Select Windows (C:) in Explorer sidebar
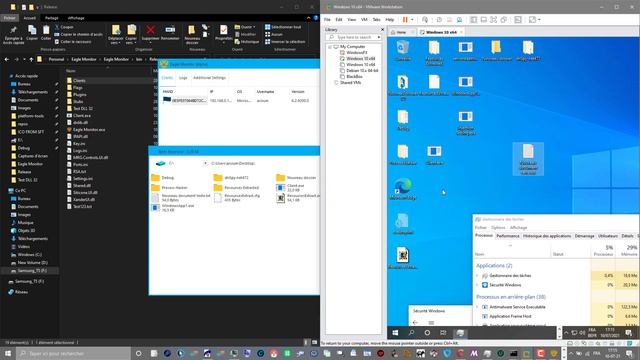The height and width of the screenshot is (360, 640). [27, 255]
